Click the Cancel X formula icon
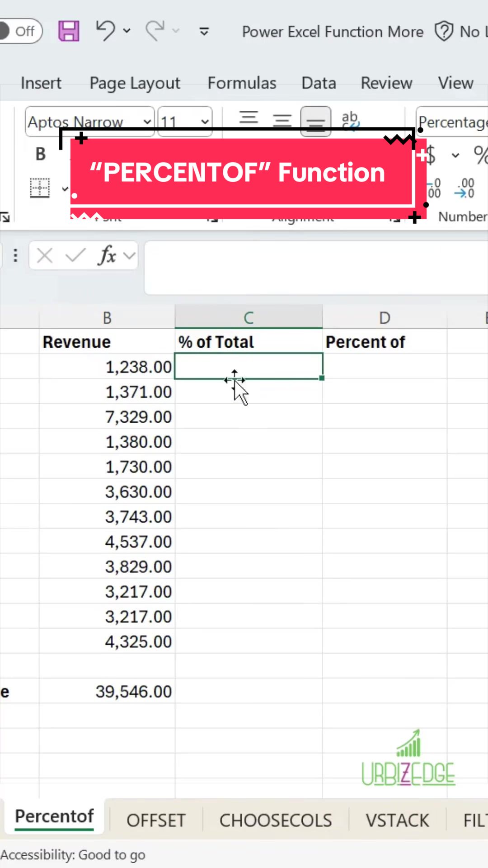Image resolution: width=488 pixels, height=868 pixels. (44, 256)
